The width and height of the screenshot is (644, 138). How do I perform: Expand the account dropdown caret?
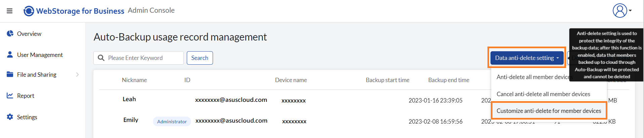tap(630, 11)
